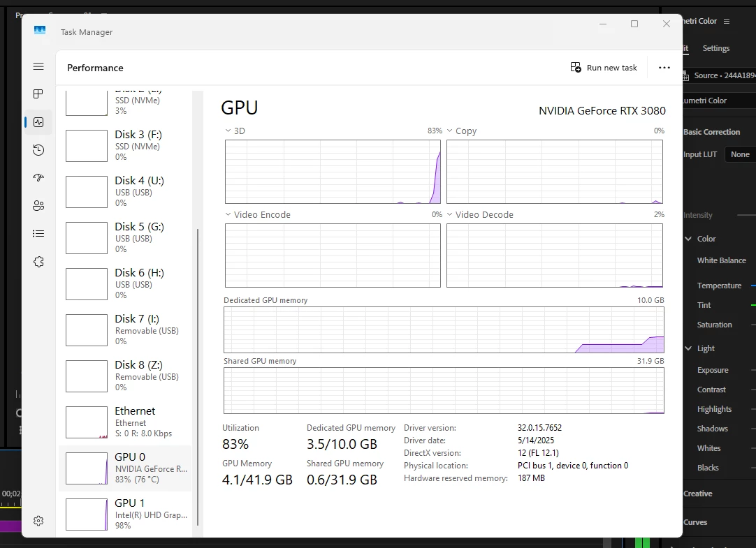Screen dimensions: 756x548
Task: Select GPU 1 Intel UHD Graphics entry
Action: [125, 514]
